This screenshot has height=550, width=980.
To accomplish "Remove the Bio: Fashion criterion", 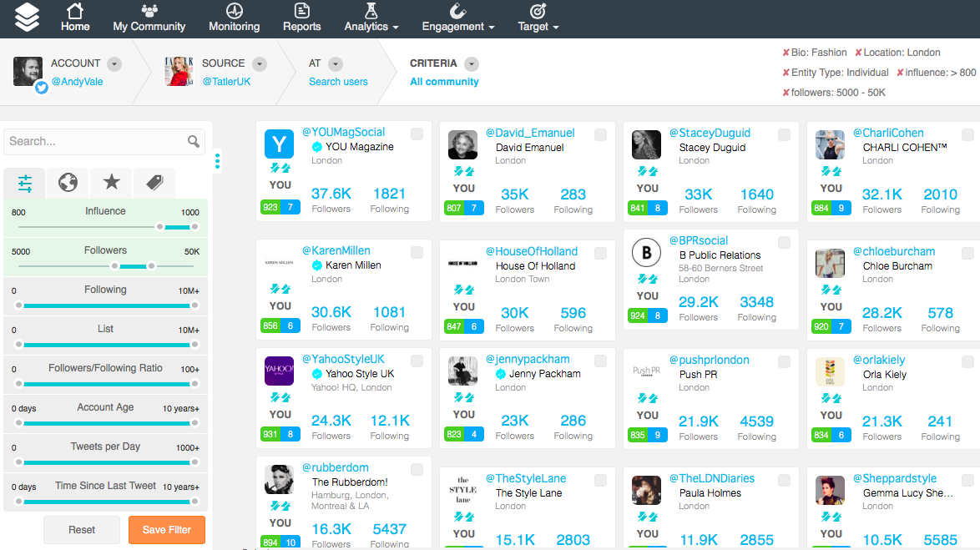I will [786, 53].
